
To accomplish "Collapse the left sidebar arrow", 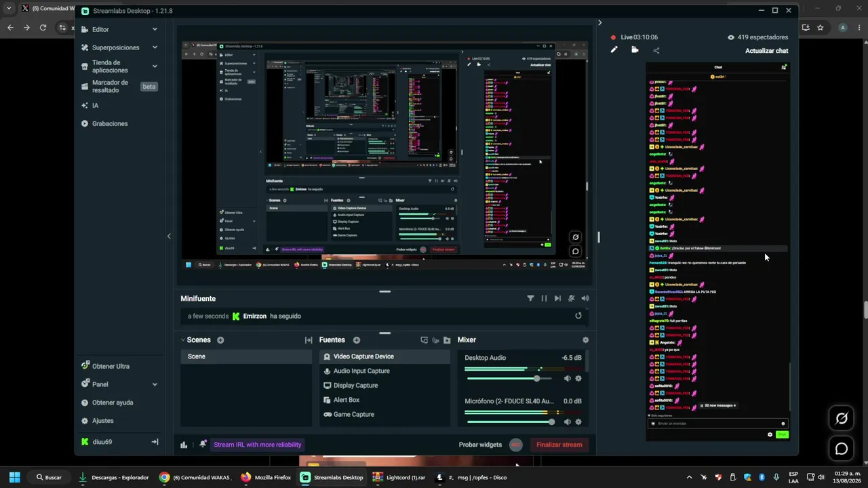I will [x=169, y=236].
